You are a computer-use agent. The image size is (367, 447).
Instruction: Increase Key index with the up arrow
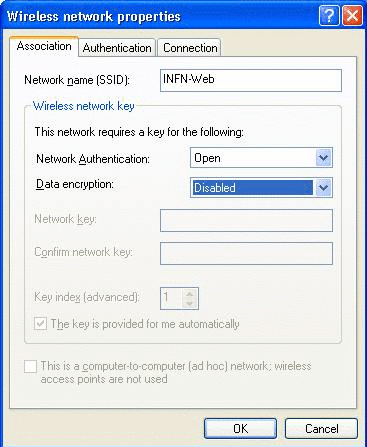pos(189,293)
